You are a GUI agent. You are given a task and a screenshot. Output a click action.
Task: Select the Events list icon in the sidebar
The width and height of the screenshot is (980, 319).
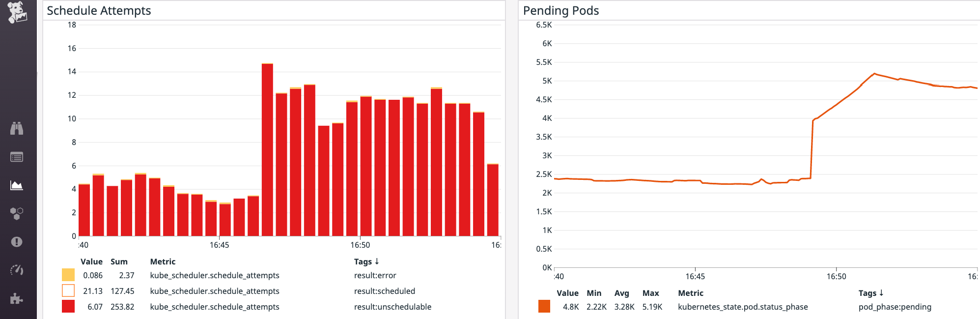pos(17,157)
